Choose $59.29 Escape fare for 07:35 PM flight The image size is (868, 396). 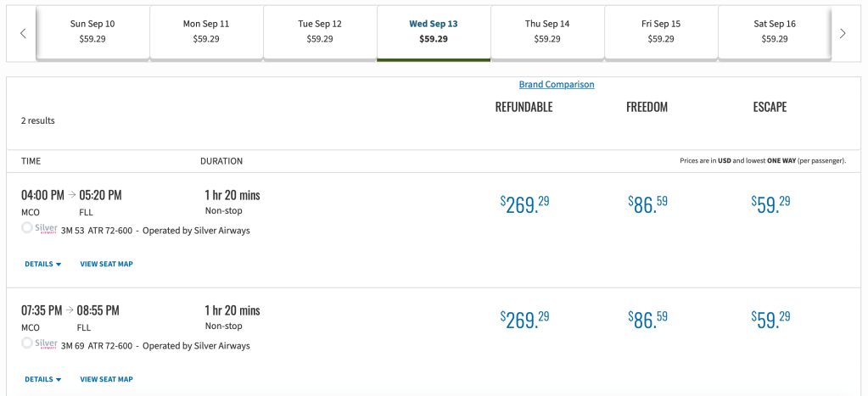pyautogui.click(x=770, y=320)
